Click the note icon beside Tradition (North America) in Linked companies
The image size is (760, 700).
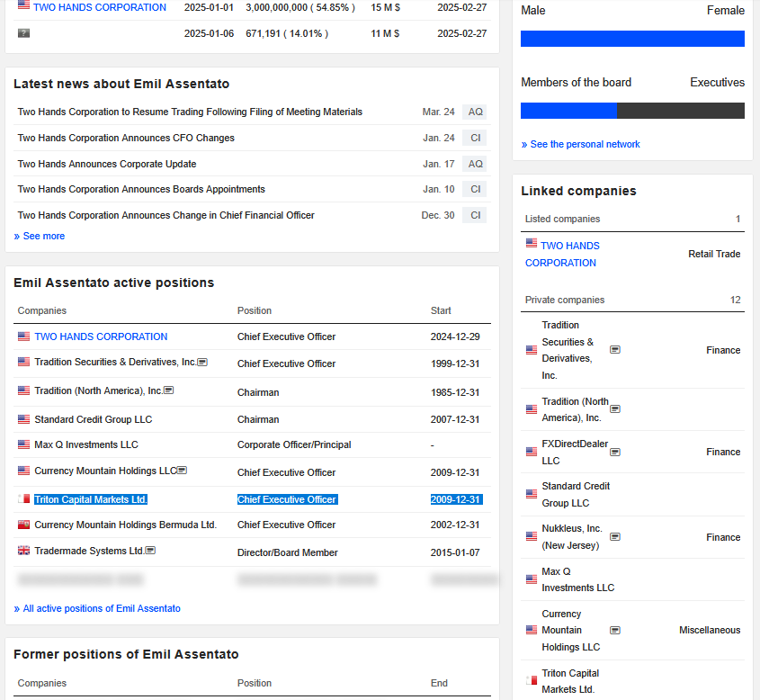pos(615,409)
